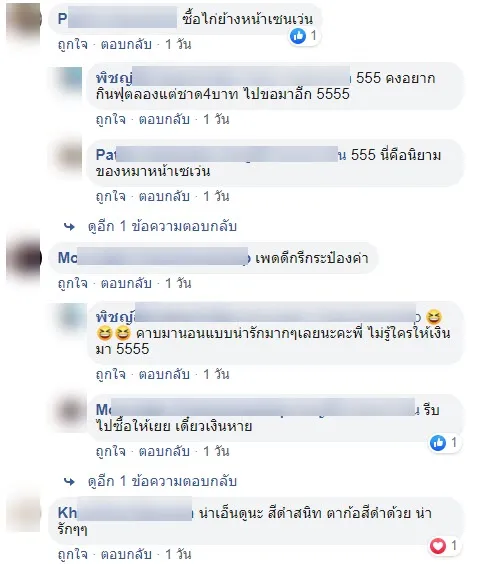Click ถูกใจ under เพดดีกรีกระป๋อง comment
This screenshot has width=497, height=564.
(x=73, y=283)
